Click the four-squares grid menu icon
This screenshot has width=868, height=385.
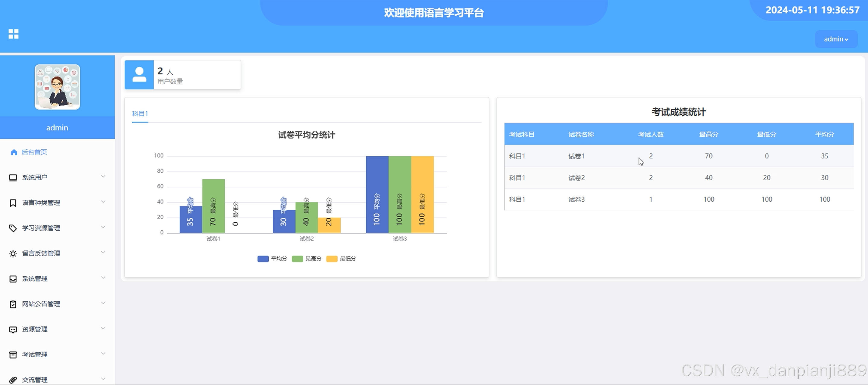click(14, 34)
